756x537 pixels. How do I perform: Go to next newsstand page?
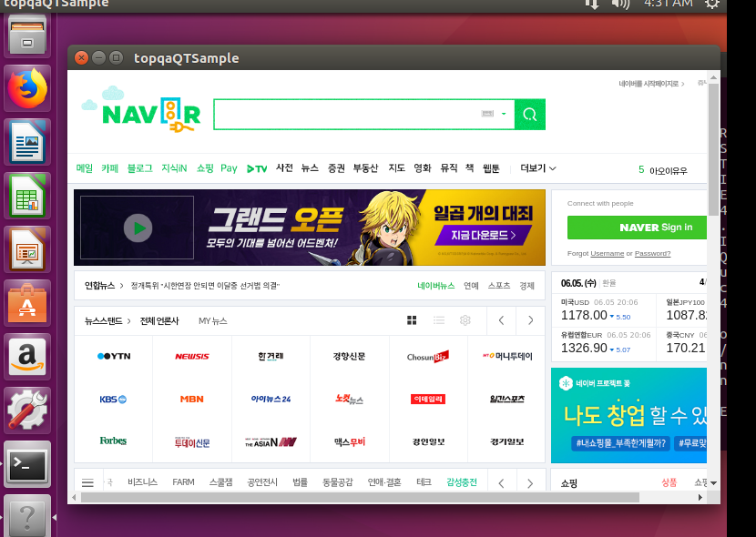[x=530, y=320]
